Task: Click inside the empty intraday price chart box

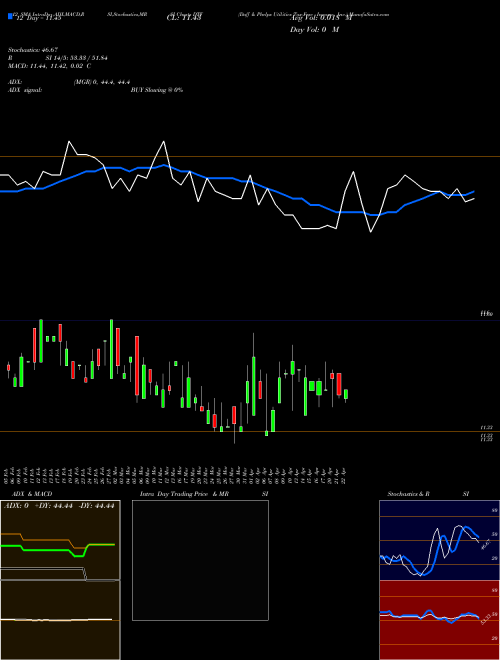Action: click(200, 560)
